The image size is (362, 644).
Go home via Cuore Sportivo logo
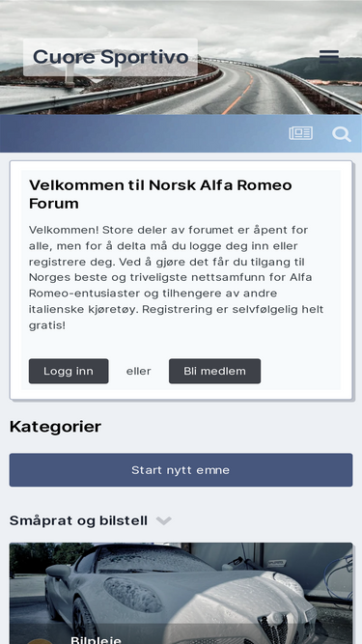click(x=110, y=57)
